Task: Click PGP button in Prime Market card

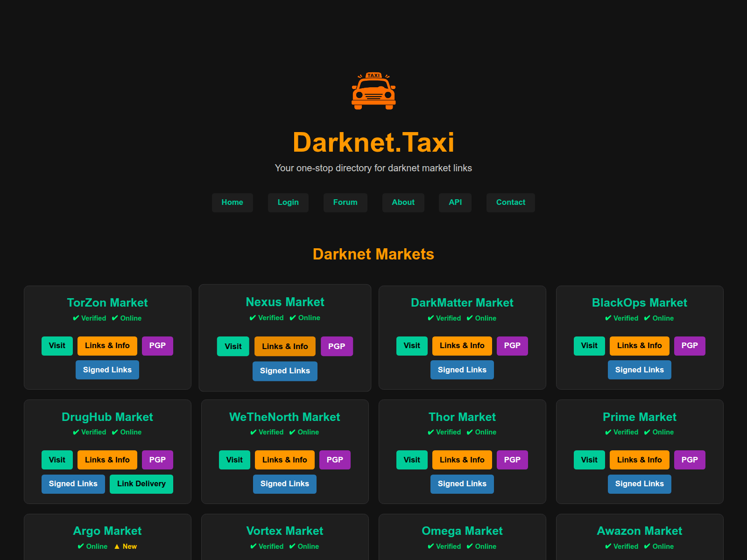Action: click(690, 460)
